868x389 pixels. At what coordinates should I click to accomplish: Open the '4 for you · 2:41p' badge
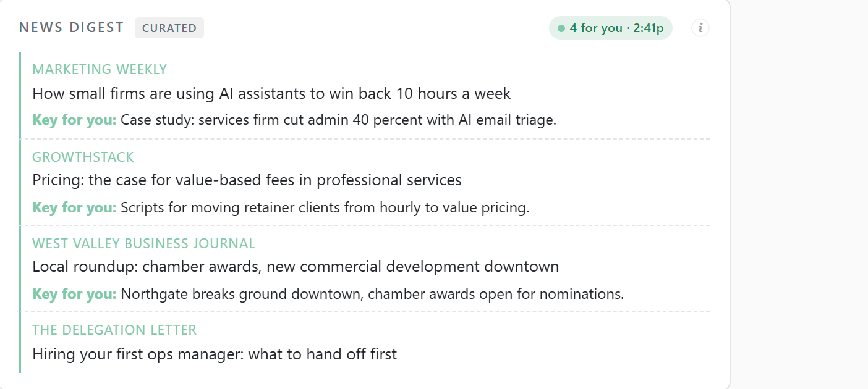610,28
